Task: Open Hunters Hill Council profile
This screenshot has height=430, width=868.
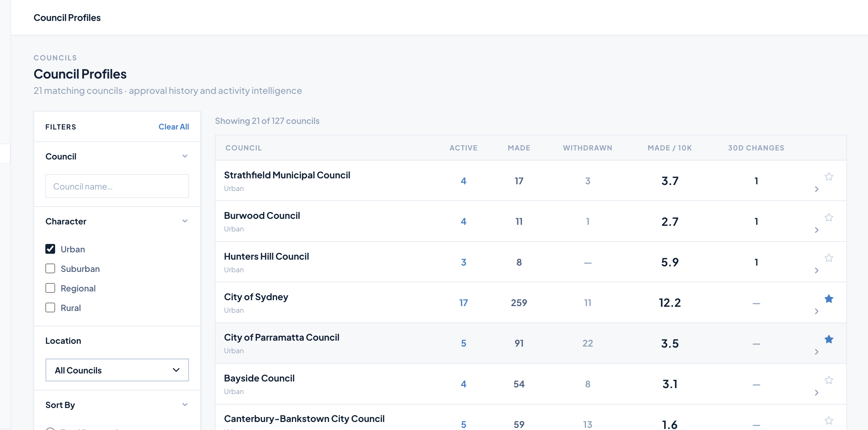Action: pos(267,257)
